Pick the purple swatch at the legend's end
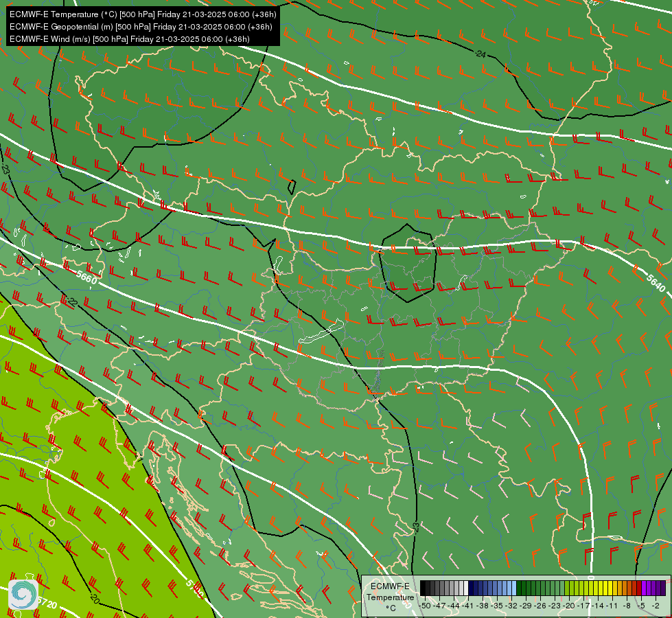 [x=662, y=588]
